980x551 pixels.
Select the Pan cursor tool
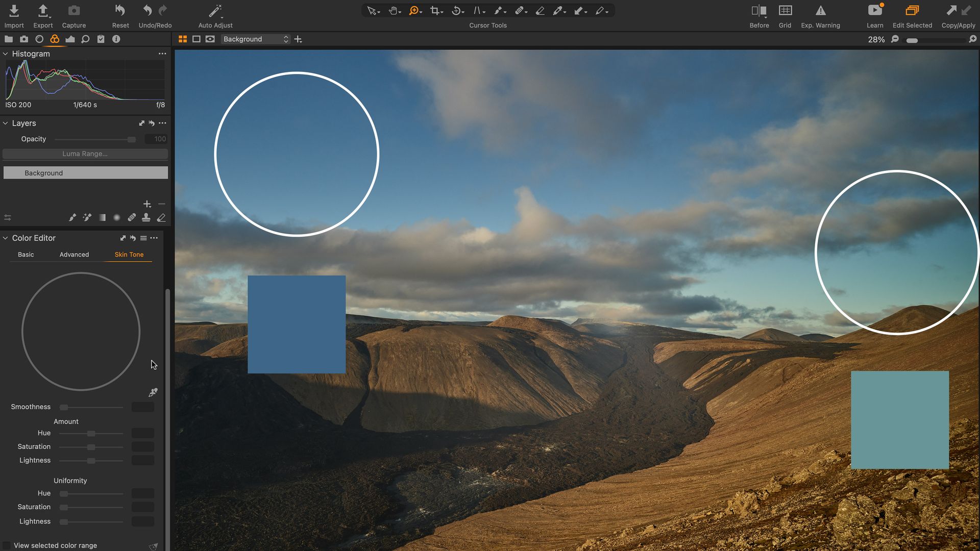393,10
